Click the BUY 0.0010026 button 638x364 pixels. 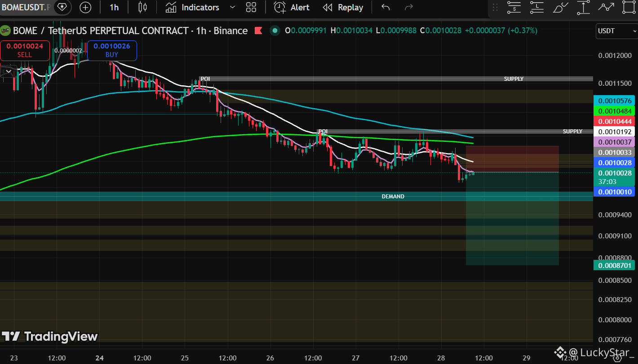[x=112, y=50]
